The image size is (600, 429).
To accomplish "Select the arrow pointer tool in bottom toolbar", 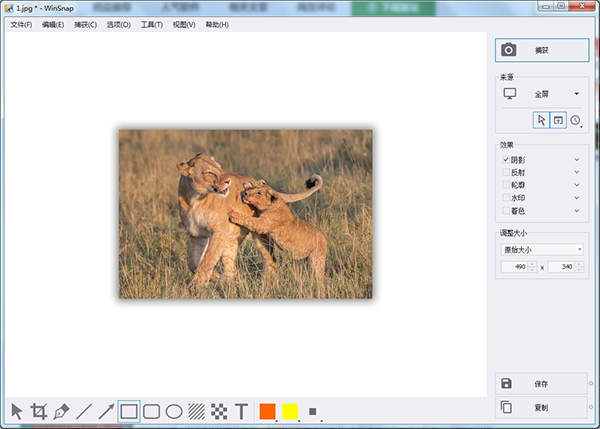I will pos(17,411).
